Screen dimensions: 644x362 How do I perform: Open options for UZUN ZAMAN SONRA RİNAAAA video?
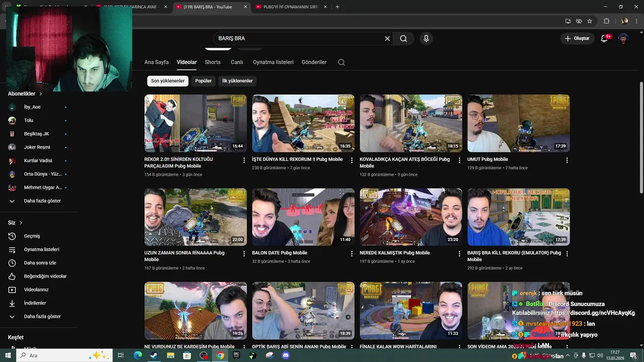point(244,254)
